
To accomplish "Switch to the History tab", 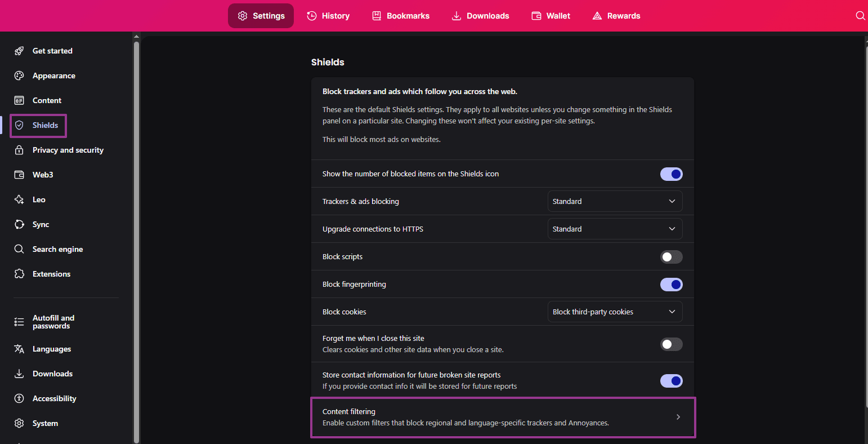I will click(x=328, y=15).
